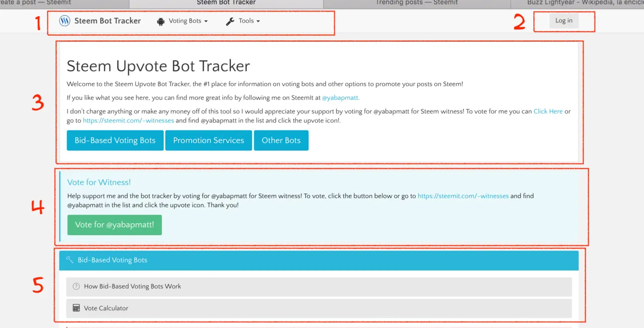This screenshot has width=644, height=328.
Task: Click the Bid-Based Voting Bots blue button
Action: [115, 141]
